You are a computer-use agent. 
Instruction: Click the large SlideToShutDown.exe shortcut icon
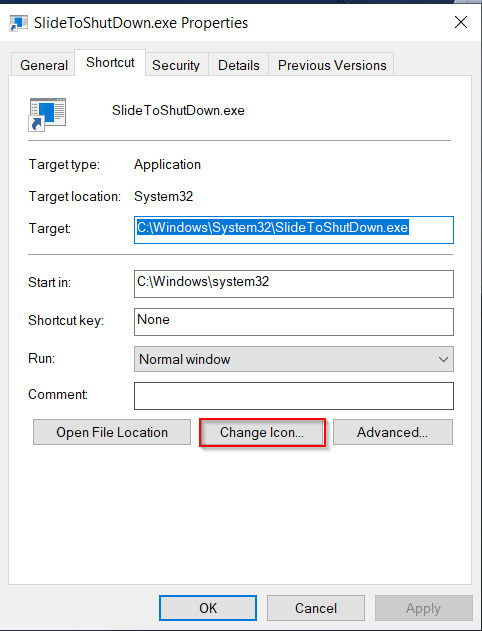47,114
